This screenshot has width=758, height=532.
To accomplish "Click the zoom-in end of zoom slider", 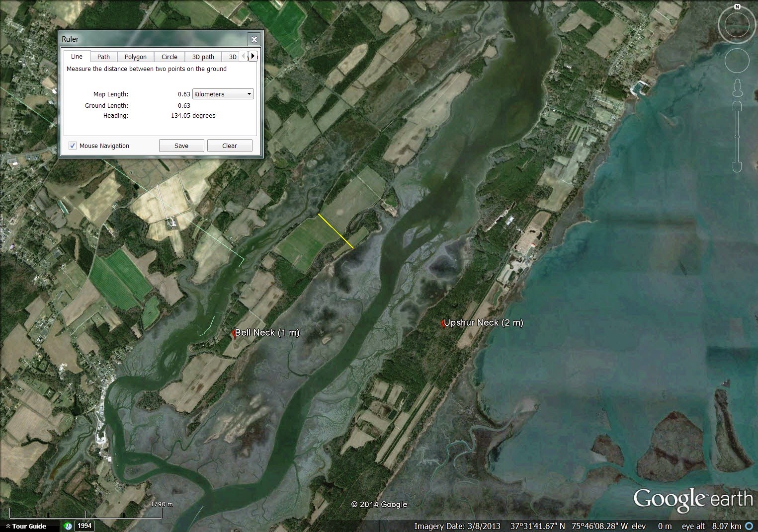I will pos(737,107).
